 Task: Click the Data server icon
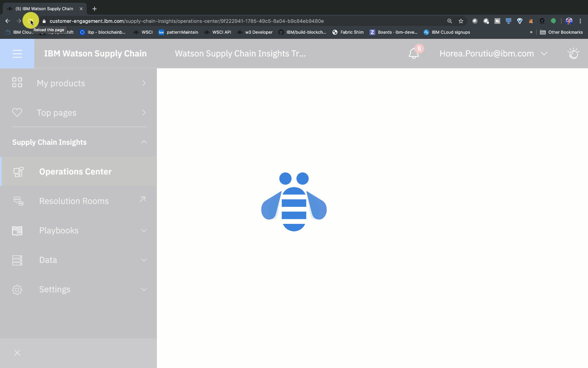[x=17, y=260]
